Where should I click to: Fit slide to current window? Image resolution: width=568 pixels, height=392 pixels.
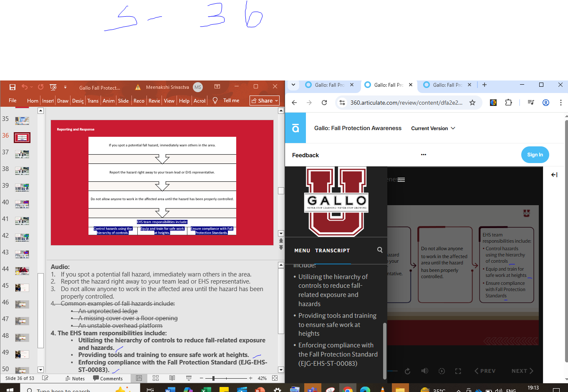point(275,378)
